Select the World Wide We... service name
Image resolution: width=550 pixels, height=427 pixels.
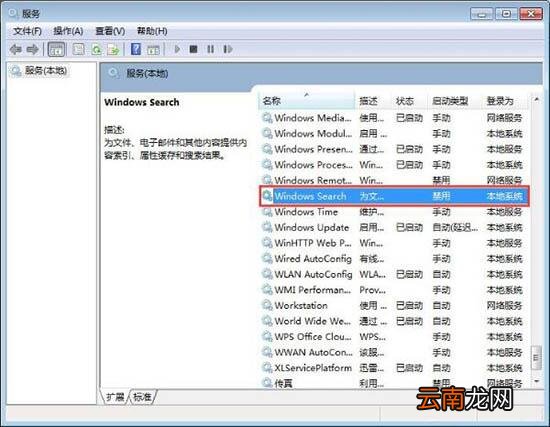[x=313, y=321]
